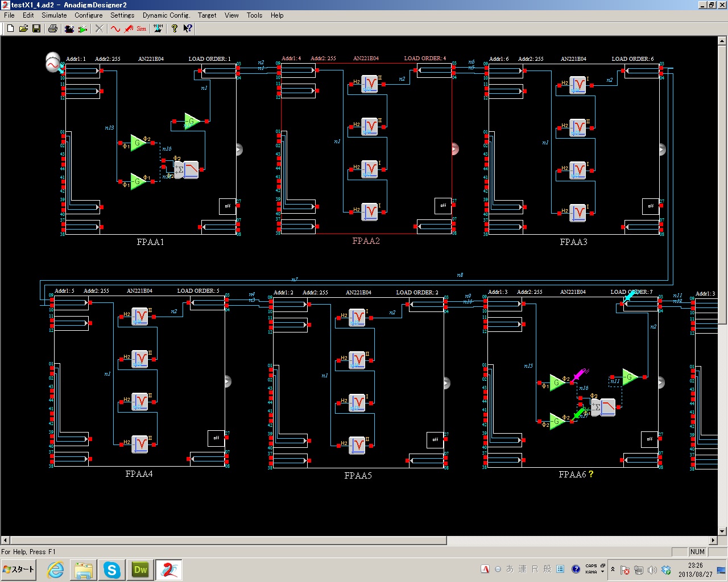
Task: Click the yellow question mark help icon
Action: coord(175,28)
